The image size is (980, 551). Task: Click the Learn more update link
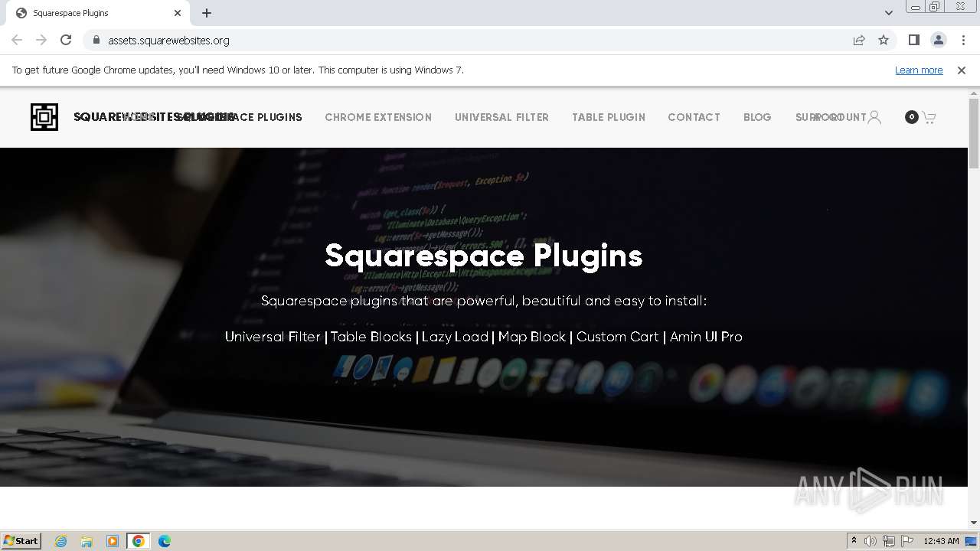click(919, 70)
